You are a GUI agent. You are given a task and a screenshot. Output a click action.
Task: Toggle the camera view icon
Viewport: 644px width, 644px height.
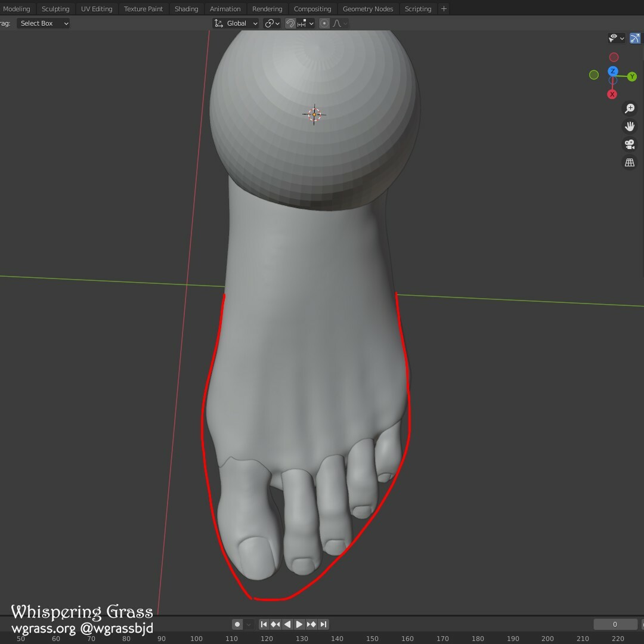[630, 144]
